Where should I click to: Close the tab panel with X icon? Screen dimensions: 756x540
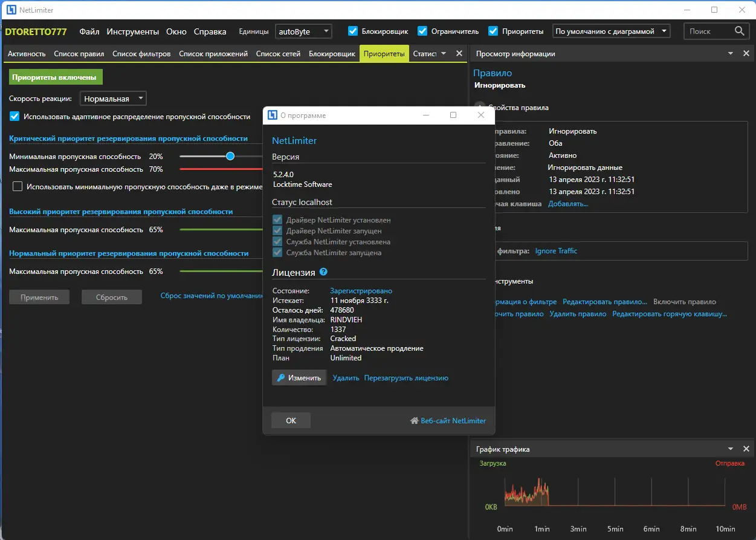tap(459, 54)
